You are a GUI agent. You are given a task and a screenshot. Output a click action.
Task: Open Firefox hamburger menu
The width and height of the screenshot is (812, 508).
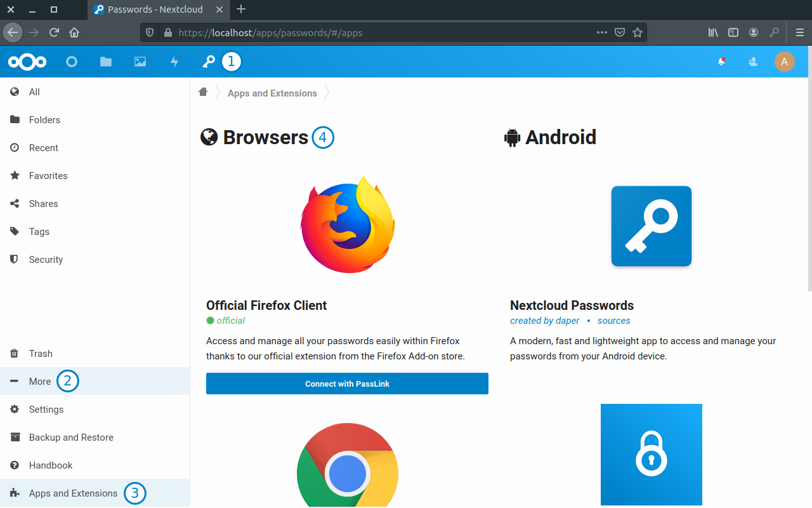(x=799, y=32)
